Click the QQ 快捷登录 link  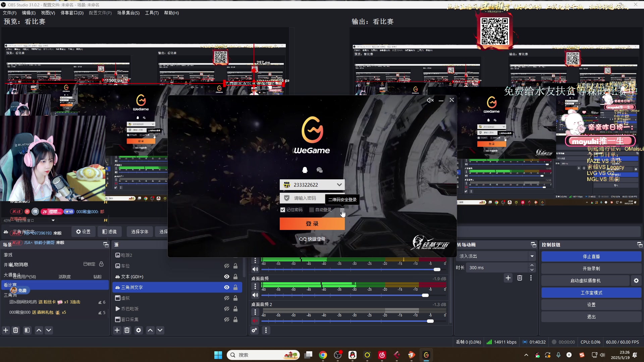tap(312, 239)
